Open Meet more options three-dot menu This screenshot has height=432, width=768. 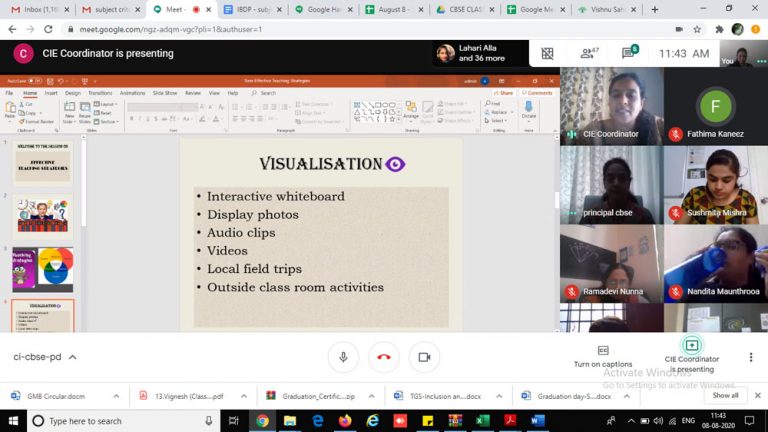[750, 357]
